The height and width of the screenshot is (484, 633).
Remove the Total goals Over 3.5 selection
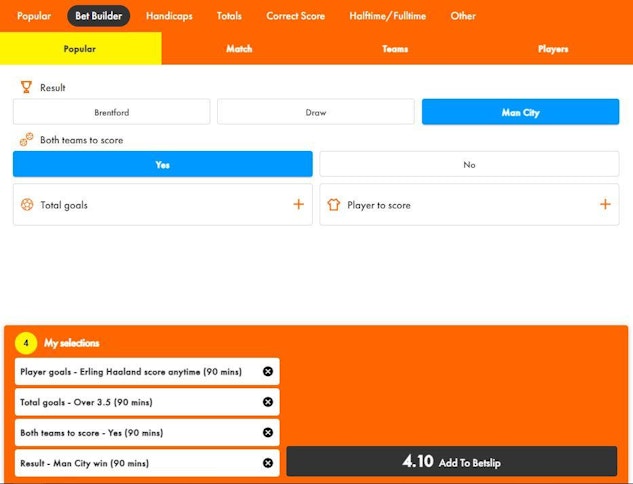point(268,402)
